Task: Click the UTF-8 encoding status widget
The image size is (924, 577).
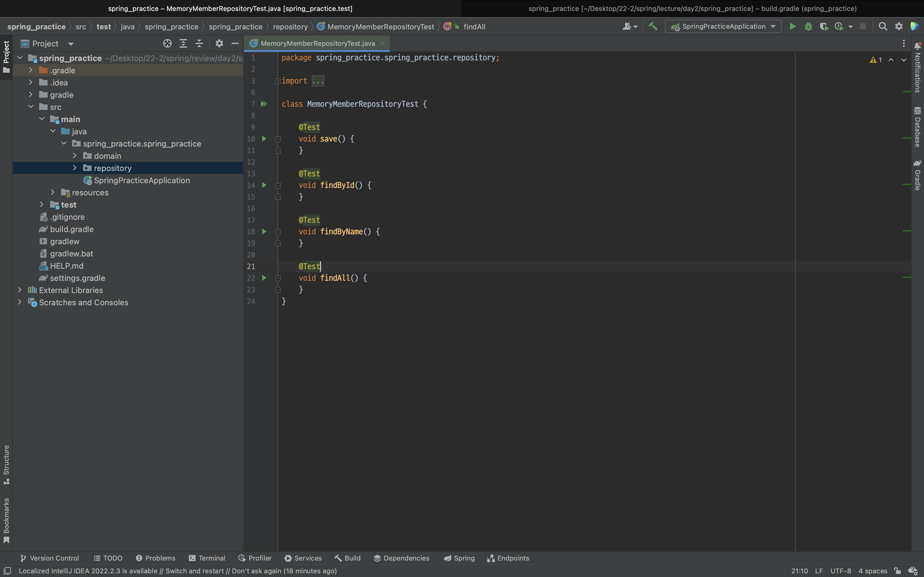Action: click(840, 571)
